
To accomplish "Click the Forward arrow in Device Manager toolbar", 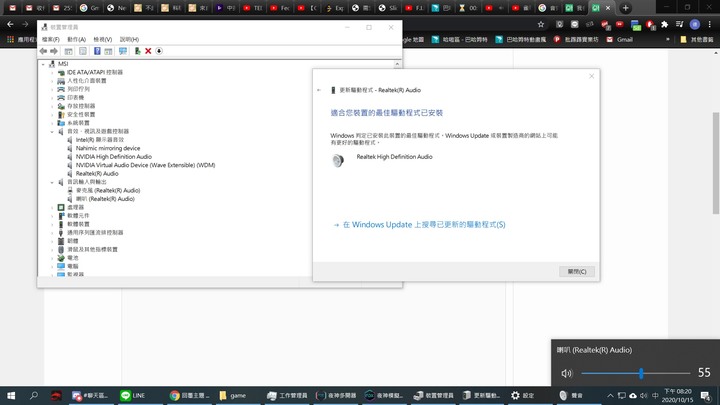I will [x=54, y=51].
